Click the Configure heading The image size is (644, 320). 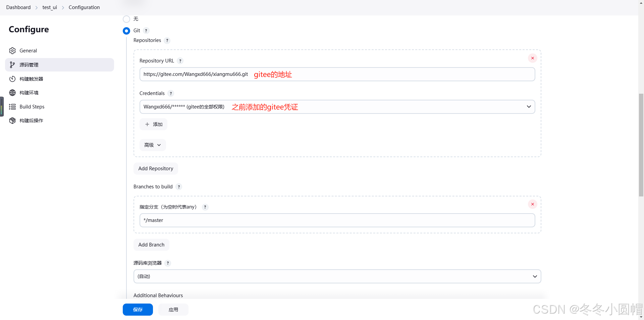click(x=29, y=30)
